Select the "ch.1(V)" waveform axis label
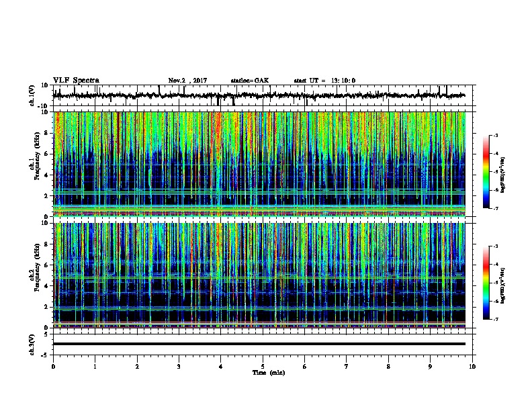The height and width of the screenshot is (411, 532). point(32,95)
